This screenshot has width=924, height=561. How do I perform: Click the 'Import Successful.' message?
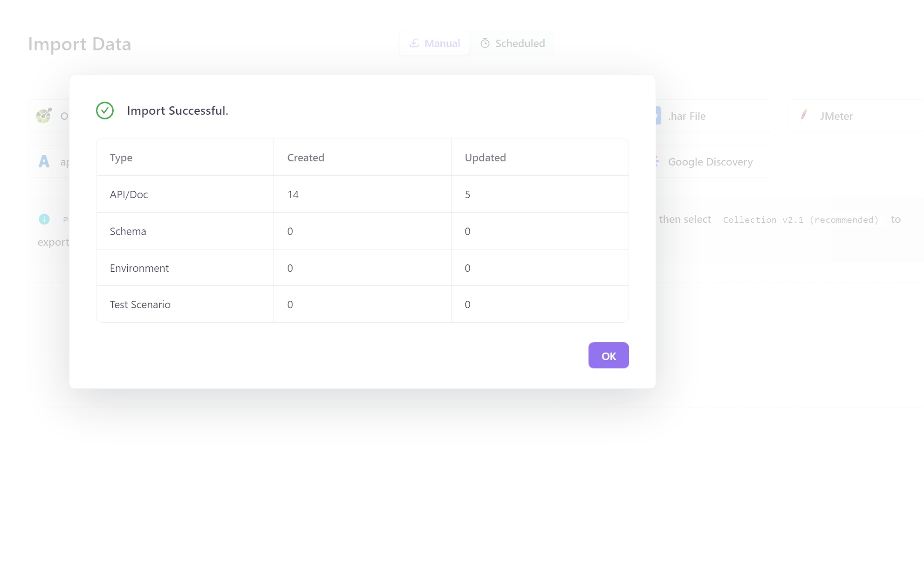pos(178,111)
